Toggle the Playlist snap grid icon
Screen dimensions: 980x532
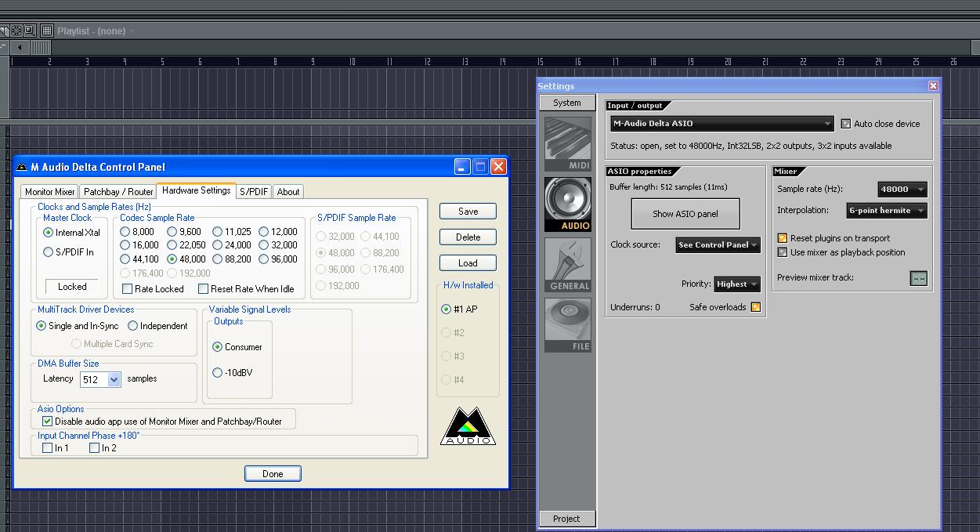(x=47, y=31)
